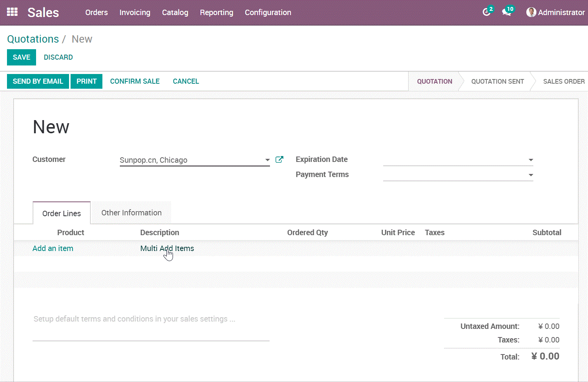Image resolution: width=588 pixels, height=382 pixels.
Task: Open the Orders menu
Action: (x=97, y=12)
